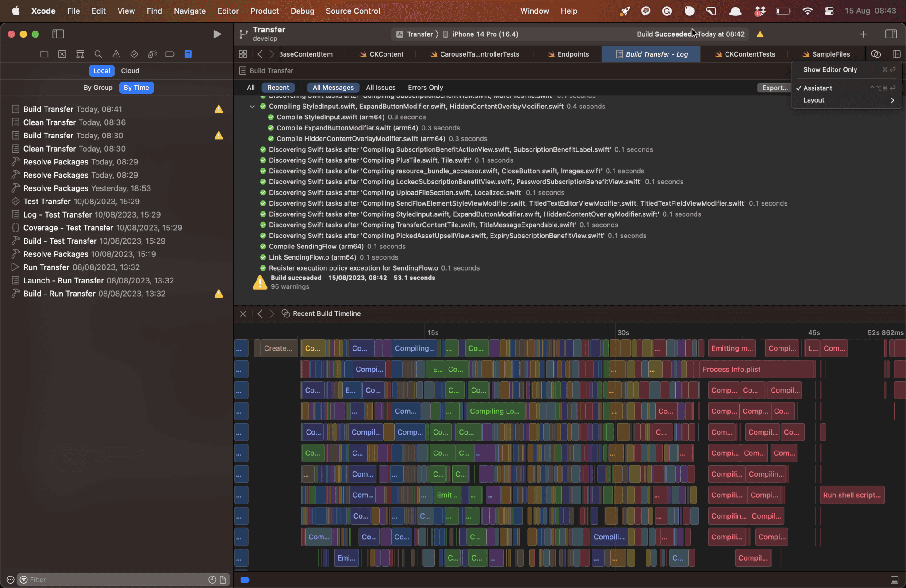Click the Wi-Fi icon in the menu bar
Viewport: 906px width, 588px height.
pyautogui.click(x=808, y=11)
